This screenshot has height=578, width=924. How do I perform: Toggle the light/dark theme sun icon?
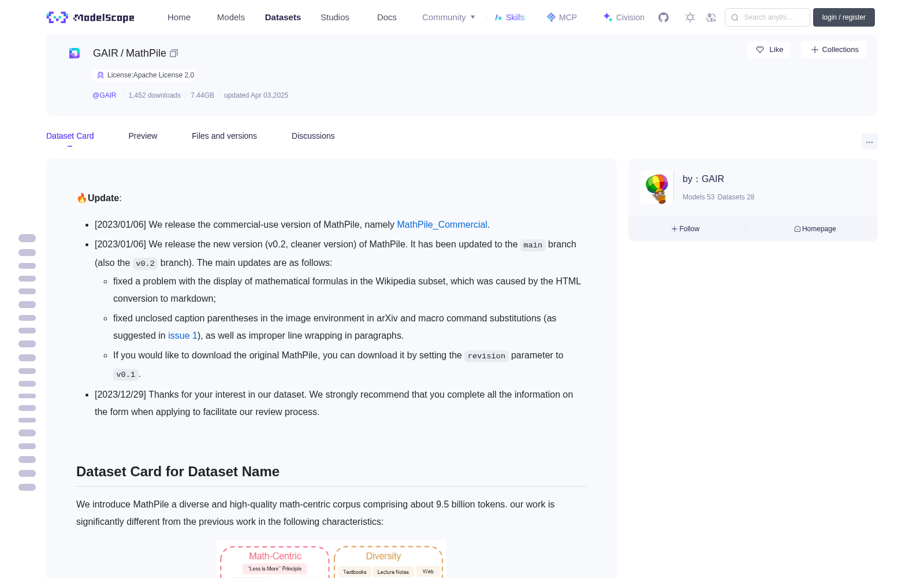[x=690, y=17]
